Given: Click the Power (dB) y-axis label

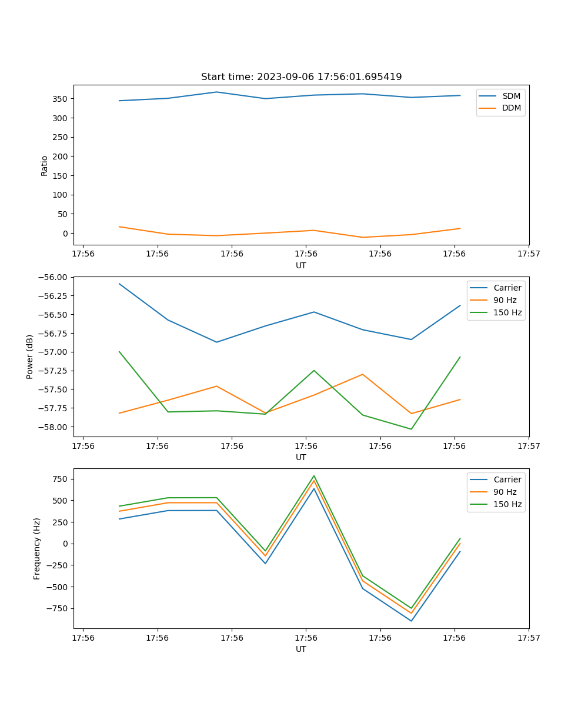Looking at the screenshot, I should [30, 357].
